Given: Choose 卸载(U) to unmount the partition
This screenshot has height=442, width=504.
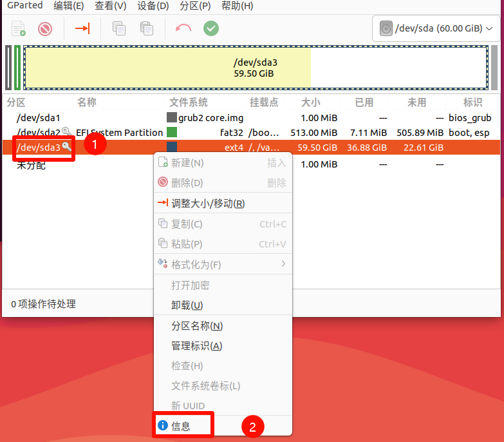Looking at the screenshot, I should (x=223, y=305).
